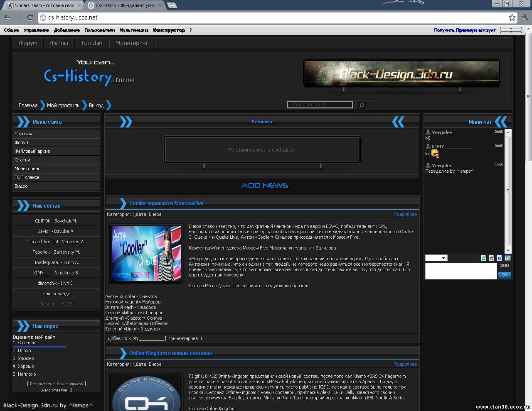Open the mini-chat smileys icon
The image size is (532, 411).
point(491,258)
